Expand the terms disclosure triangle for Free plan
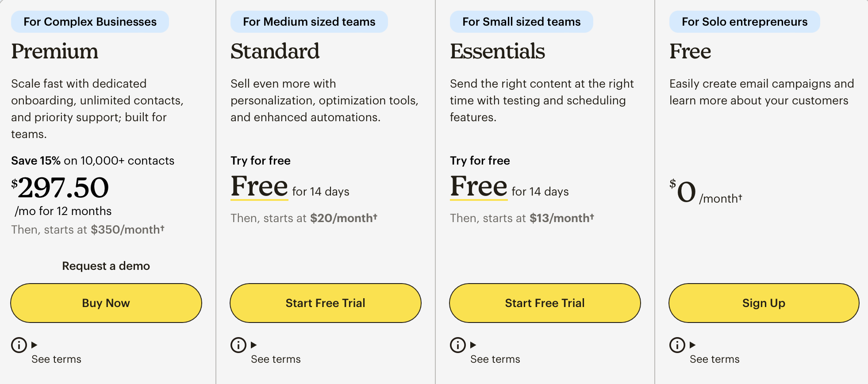This screenshot has height=384, width=868. pos(692,346)
